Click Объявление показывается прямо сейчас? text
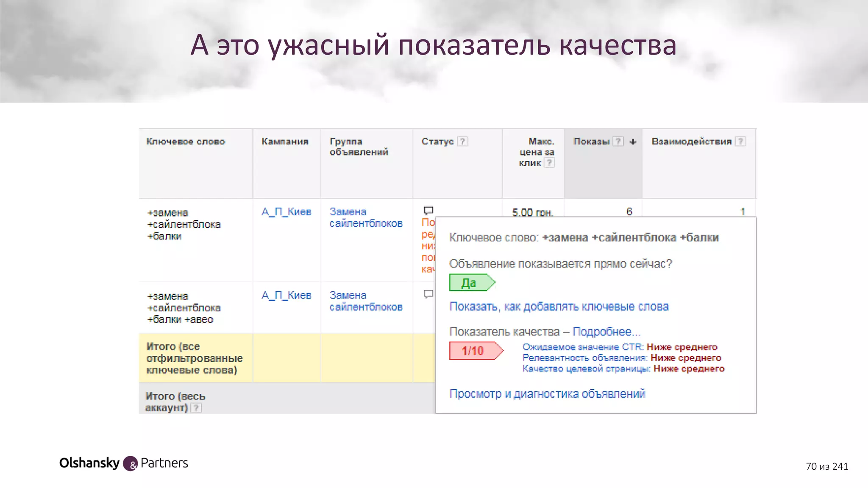This screenshot has width=868, height=488. [561, 263]
